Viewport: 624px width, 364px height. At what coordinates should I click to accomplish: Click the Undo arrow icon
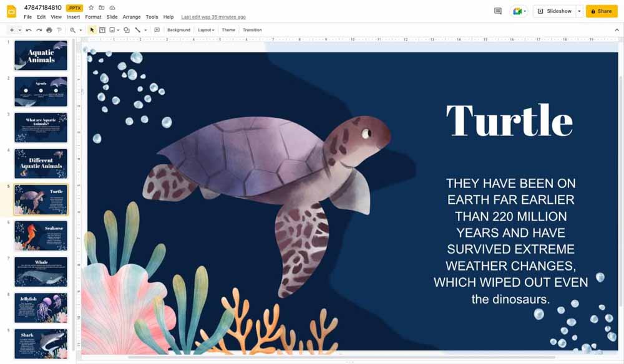29,30
